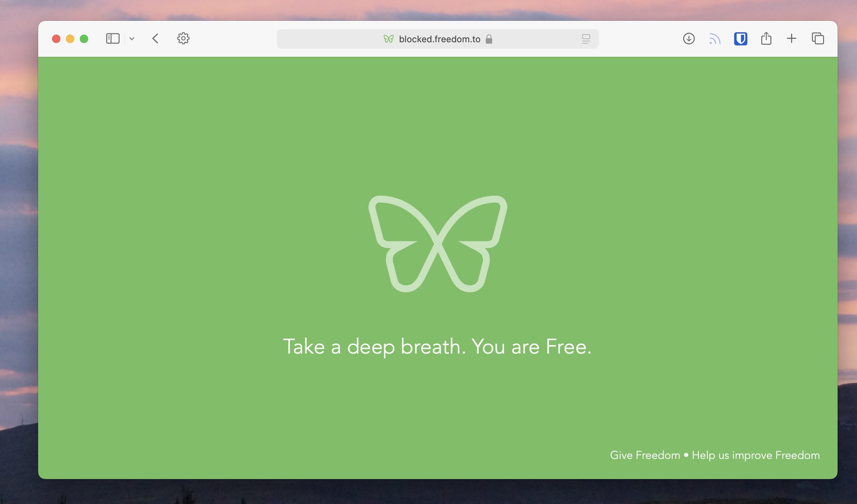Toggle the Safari sidebar
The height and width of the screenshot is (504, 857).
[112, 38]
